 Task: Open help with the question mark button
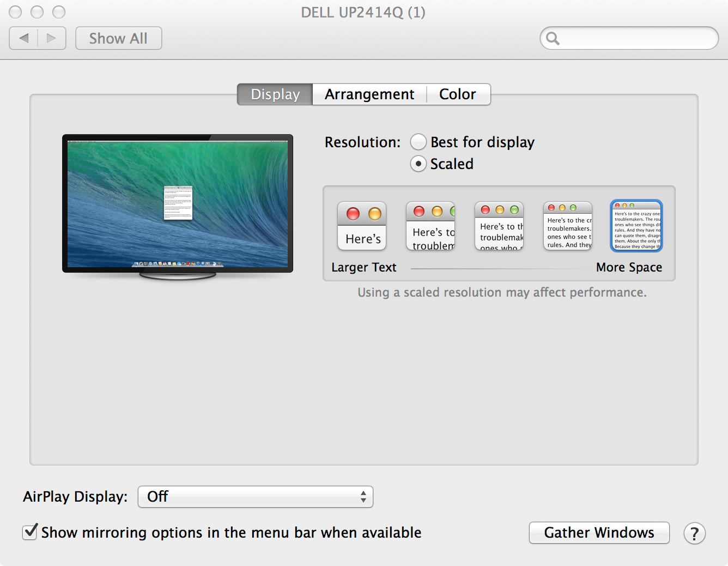click(x=694, y=533)
